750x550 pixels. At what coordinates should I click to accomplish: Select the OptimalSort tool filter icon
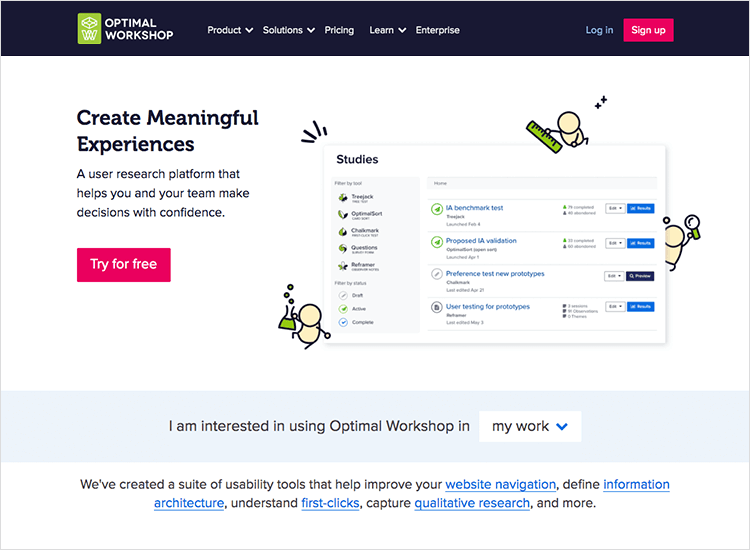click(x=343, y=215)
